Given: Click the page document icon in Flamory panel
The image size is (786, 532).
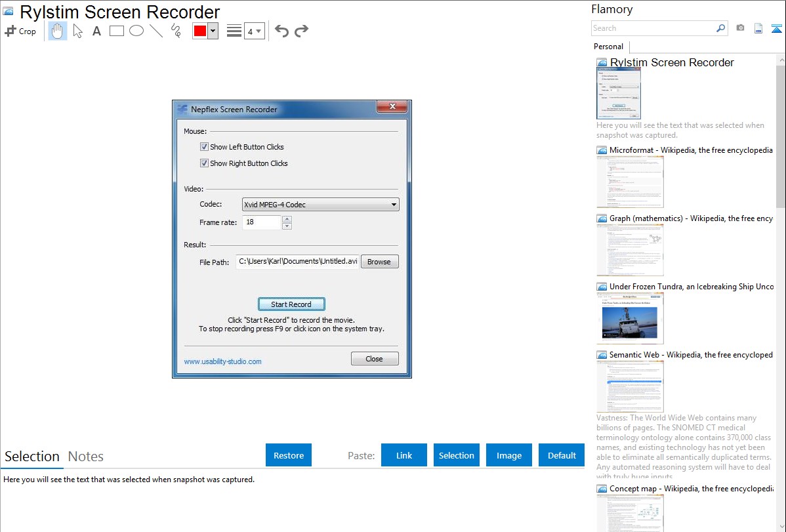Looking at the screenshot, I should tap(758, 28).
